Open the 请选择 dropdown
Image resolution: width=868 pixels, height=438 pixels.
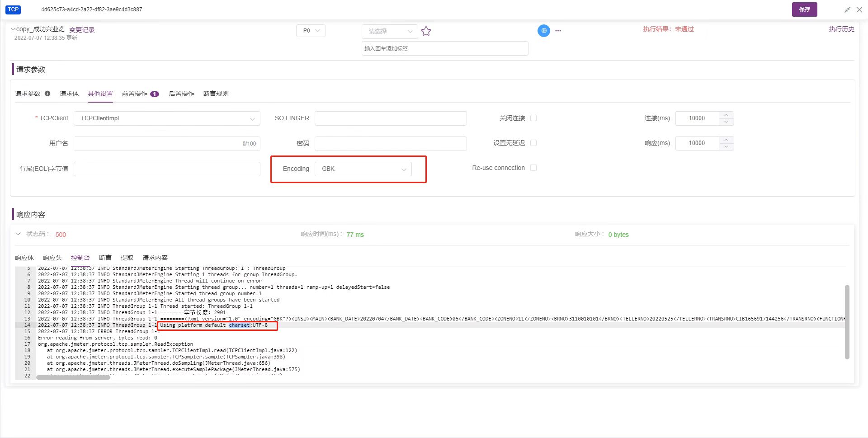[390, 31]
